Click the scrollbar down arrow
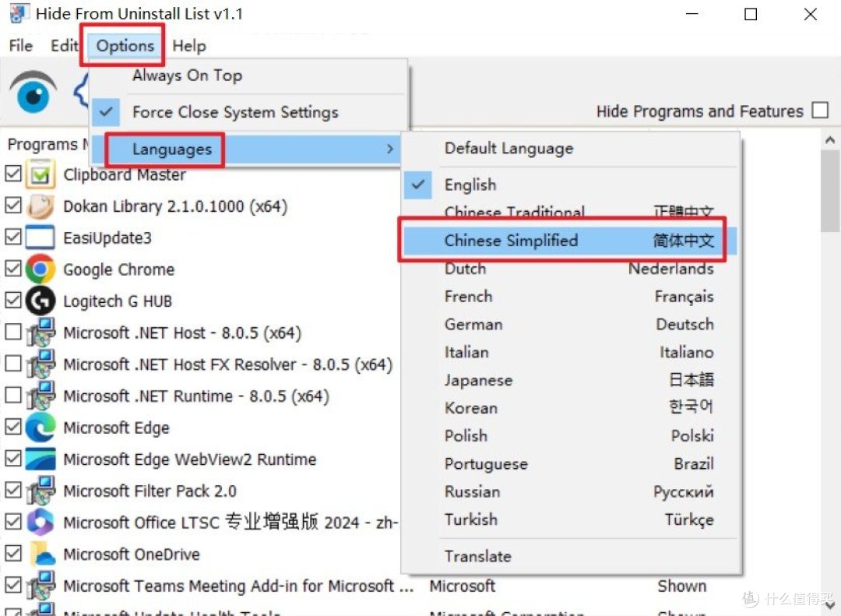Screen dimensions: 841x616 click(x=830, y=605)
